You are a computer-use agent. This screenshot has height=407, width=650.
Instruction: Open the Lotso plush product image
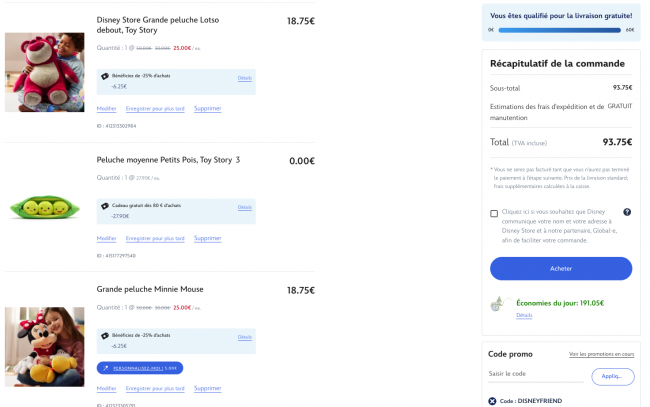tap(44, 72)
